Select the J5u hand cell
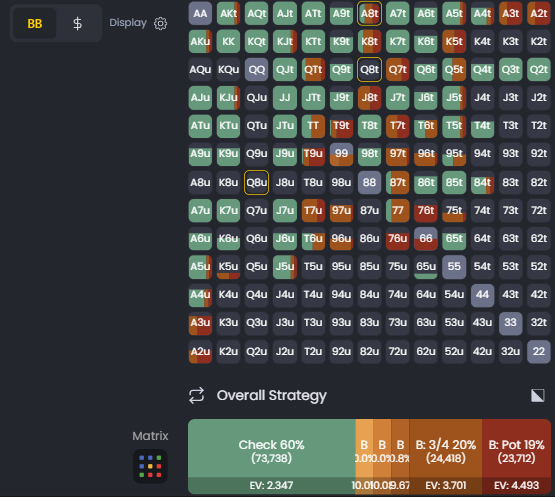This screenshot has width=555, height=497. pos(285,267)
